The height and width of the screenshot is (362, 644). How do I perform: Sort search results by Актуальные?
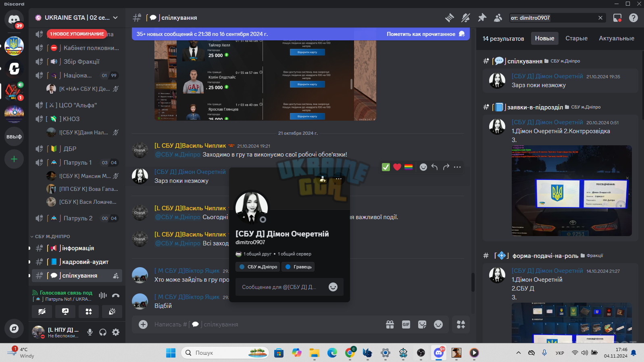[617, 38]
